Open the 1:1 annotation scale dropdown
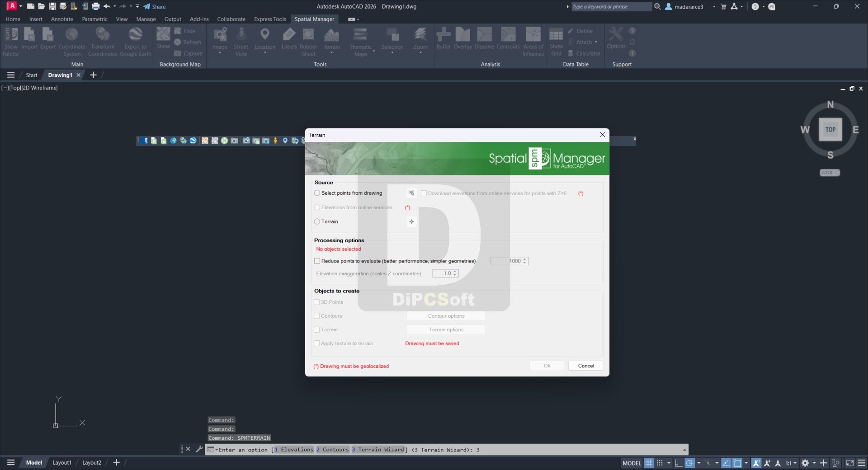 [791, 463]
